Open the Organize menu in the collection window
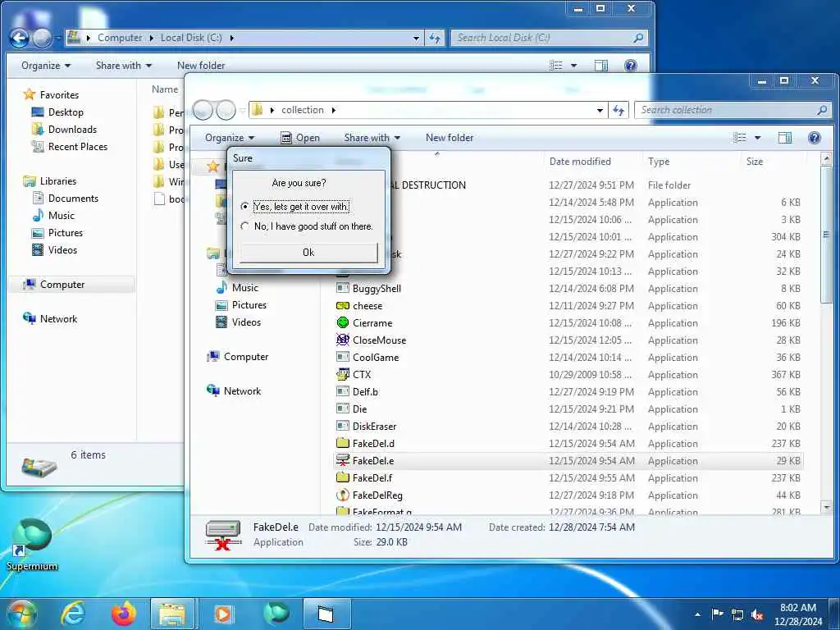This screenshot has width=840, height=630. 230,138
